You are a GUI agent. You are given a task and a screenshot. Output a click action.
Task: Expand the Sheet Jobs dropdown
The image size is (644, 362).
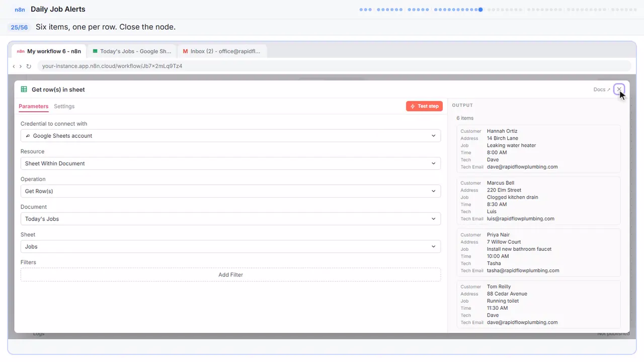click(x=230, y=246)
